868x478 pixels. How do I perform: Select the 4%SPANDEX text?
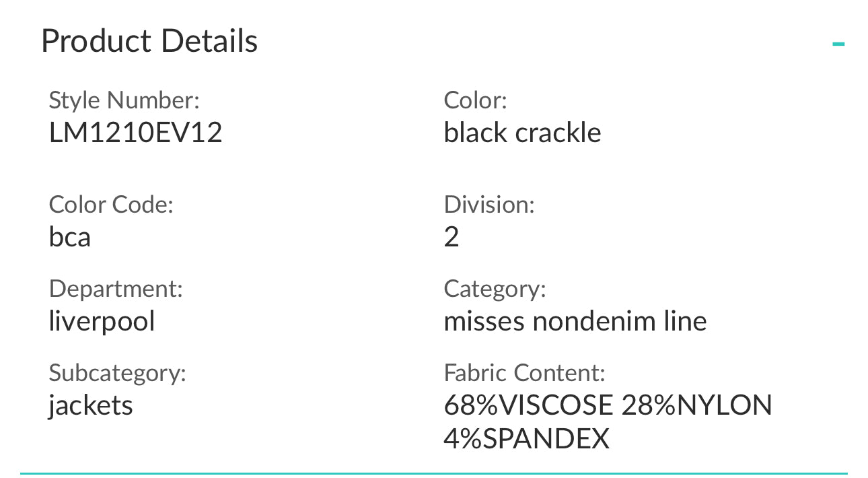[x=526, y=438]
